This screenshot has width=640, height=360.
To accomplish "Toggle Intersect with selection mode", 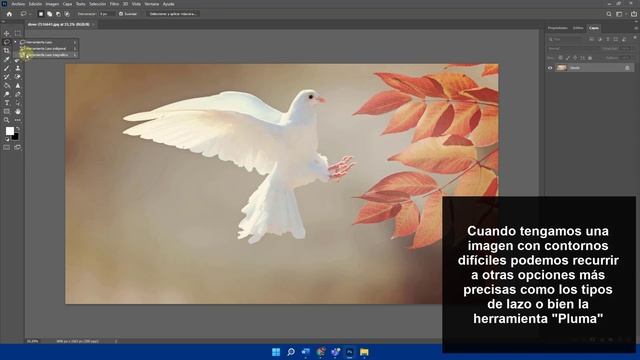I will 67,14.
